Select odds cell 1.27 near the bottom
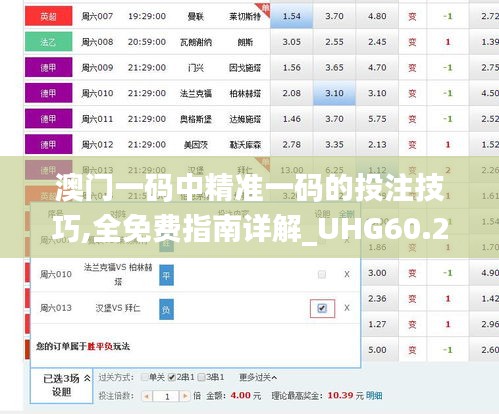The image size is (499, 414). 380,324
